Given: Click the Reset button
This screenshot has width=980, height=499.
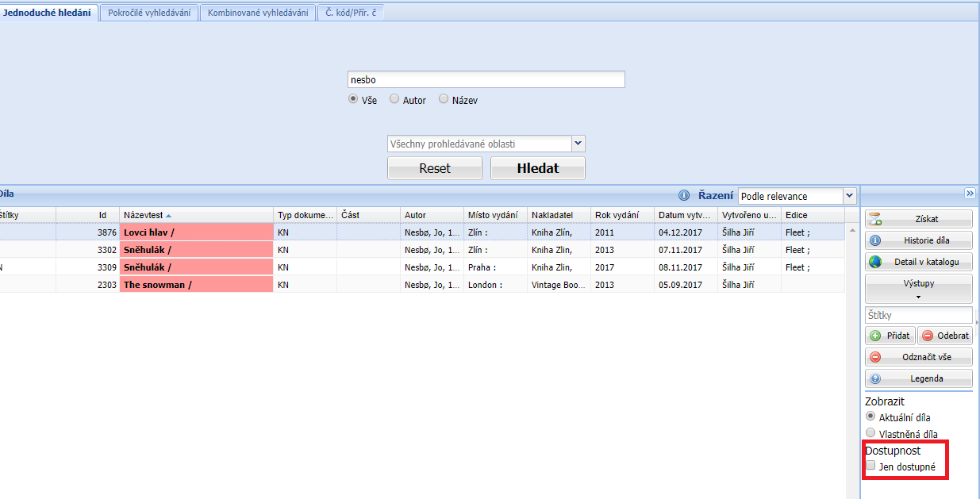Looking at the screenshot, I should (x=434, y=168).
